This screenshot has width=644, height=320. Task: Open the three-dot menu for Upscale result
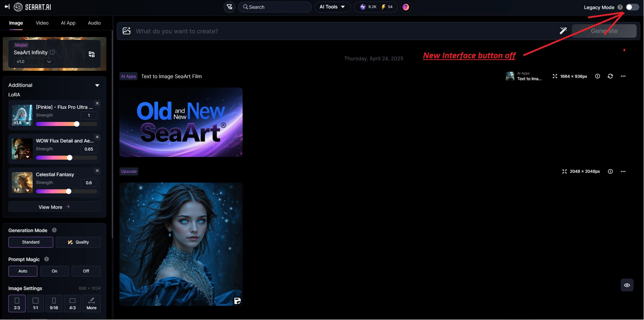point(623,171)
